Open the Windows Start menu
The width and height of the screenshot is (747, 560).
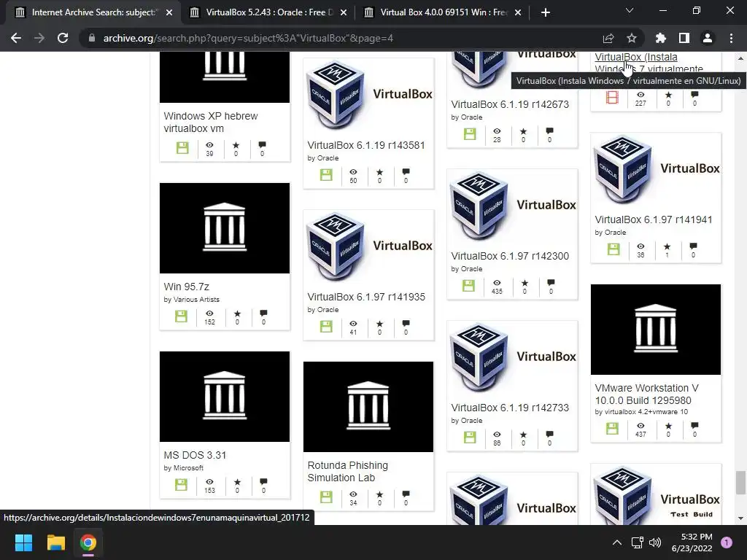23,542
